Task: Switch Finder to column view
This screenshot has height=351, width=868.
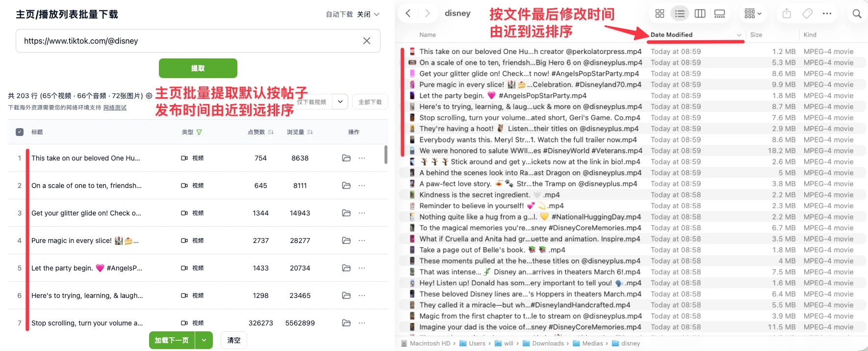Action: click(700, 14)
